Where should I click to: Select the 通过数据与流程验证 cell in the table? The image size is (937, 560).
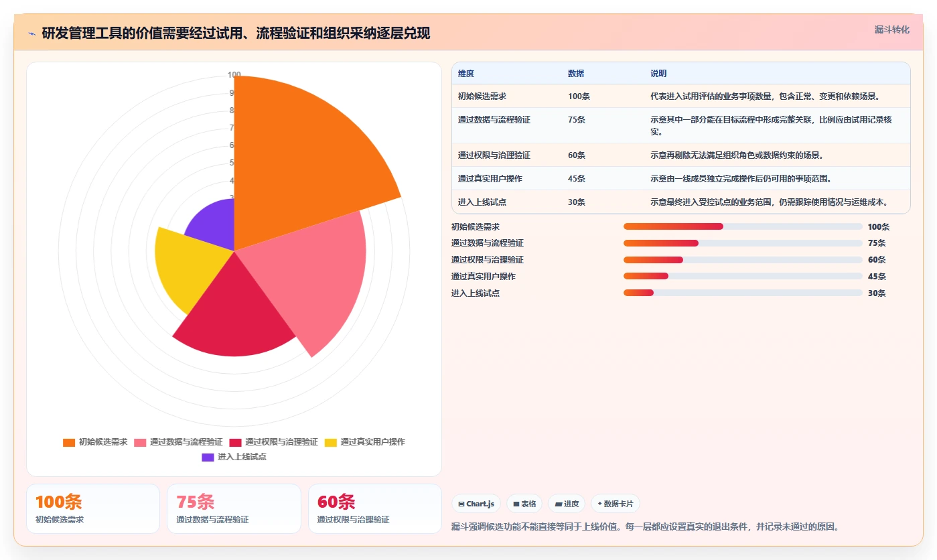pos(494,119)
